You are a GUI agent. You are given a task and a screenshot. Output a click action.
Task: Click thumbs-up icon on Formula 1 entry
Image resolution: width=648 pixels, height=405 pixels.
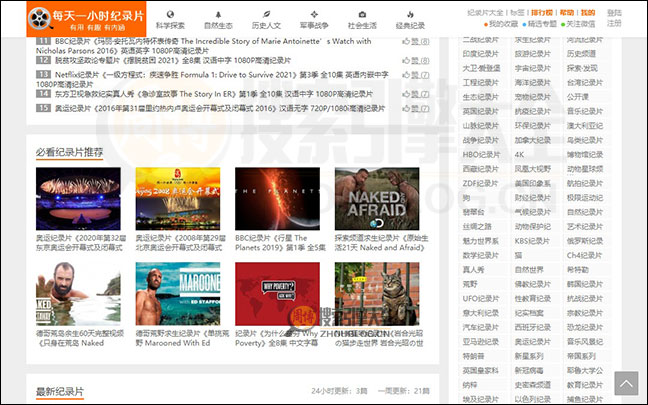point(407,74)
